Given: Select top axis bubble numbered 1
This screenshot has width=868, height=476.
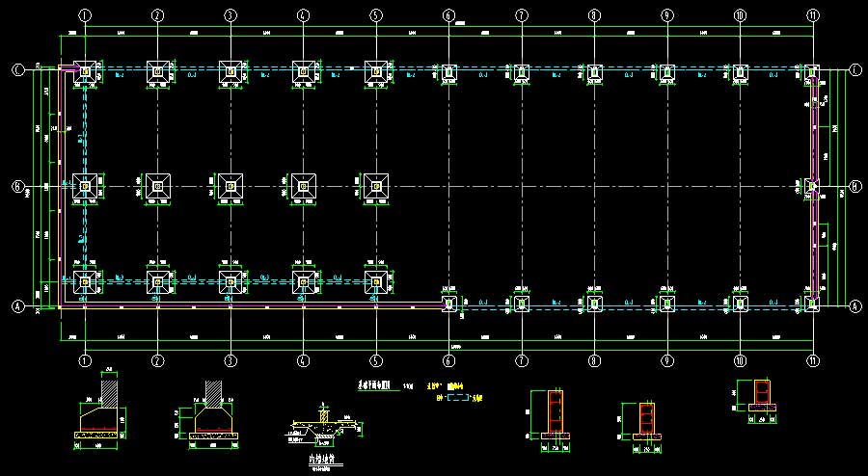Looking at the screenshot, I should click(85, 16).
